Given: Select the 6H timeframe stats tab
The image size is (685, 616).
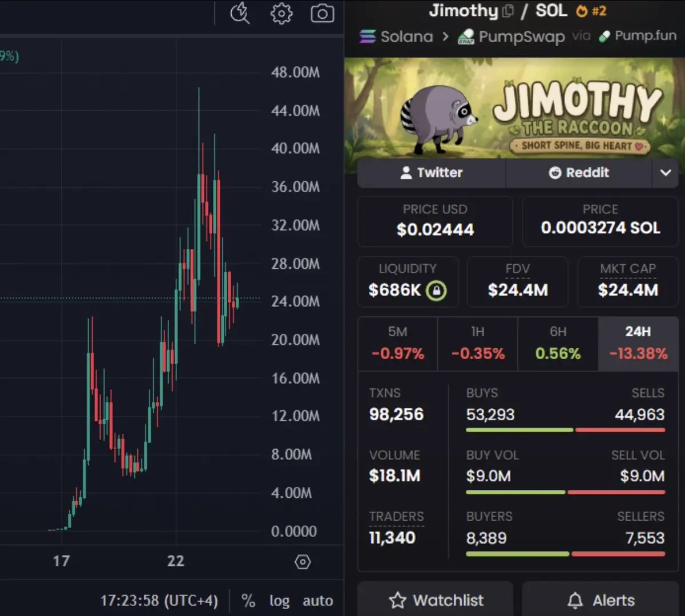Looking at the screenshot, I should point(558,344).
